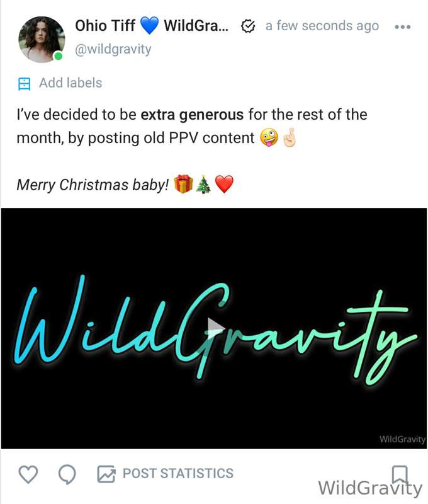Screen dimensions: 428x504
Task: Open the profile avatar picture
Action: 42,39
